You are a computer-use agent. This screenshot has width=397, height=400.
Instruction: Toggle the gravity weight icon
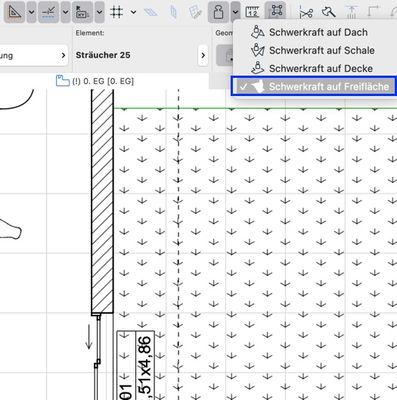click(218, 12)
